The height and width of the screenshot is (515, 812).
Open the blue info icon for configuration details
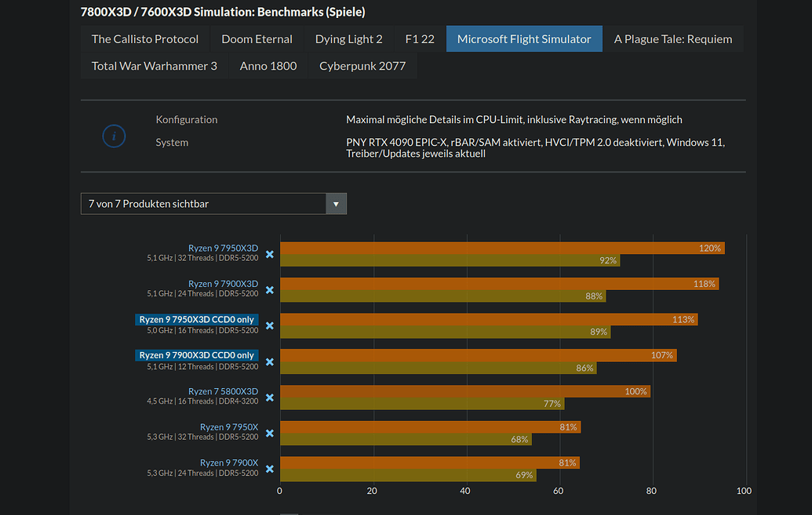pyautogui.click(x=114, y=136)
